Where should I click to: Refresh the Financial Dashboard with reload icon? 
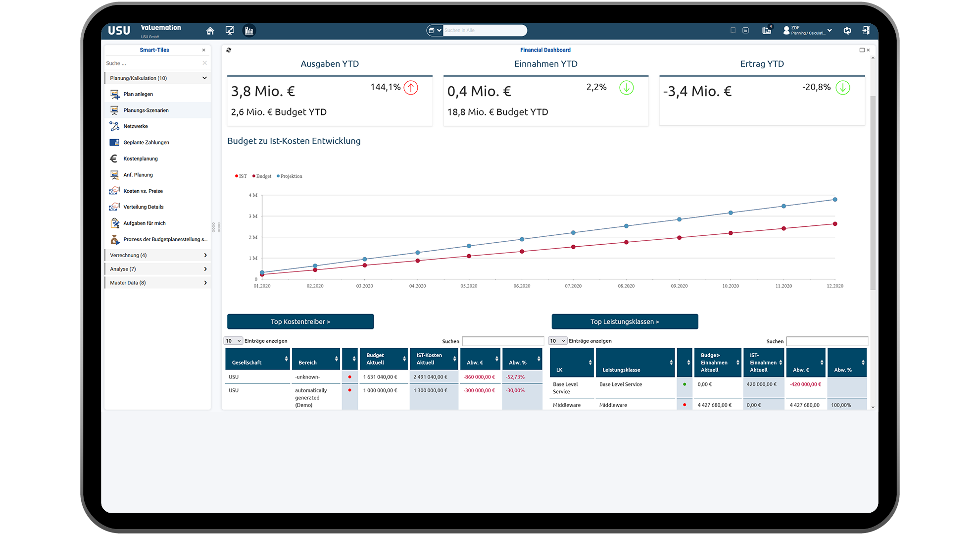point(229,50)
